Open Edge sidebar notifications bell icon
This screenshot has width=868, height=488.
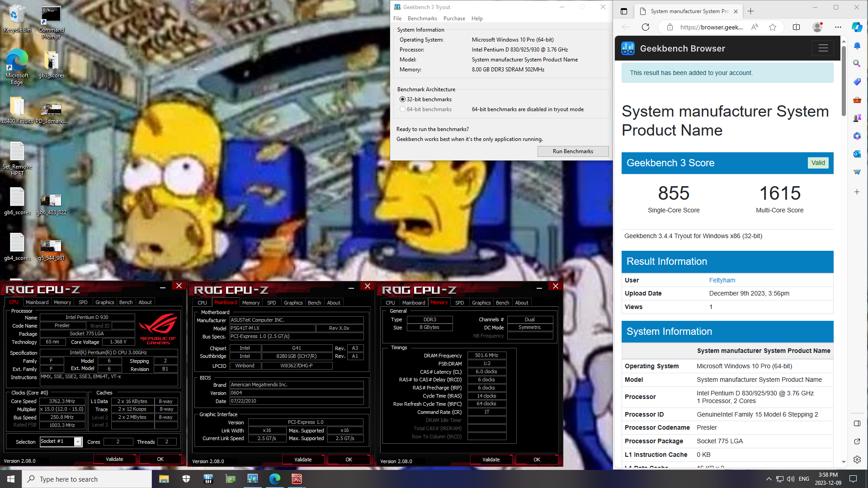857,46
